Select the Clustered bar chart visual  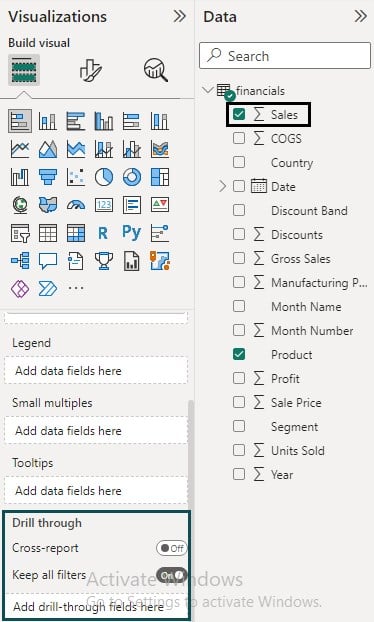(76, 121)
